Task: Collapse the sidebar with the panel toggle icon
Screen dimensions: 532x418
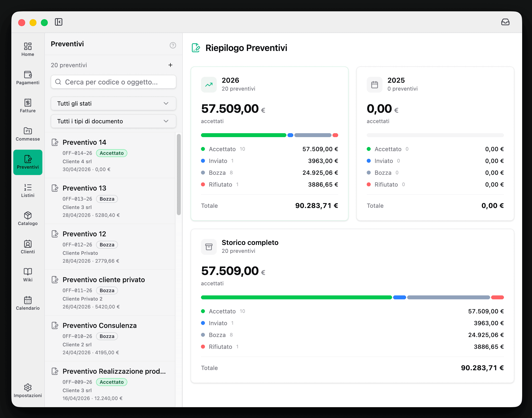Action: (x=59, y=22)
